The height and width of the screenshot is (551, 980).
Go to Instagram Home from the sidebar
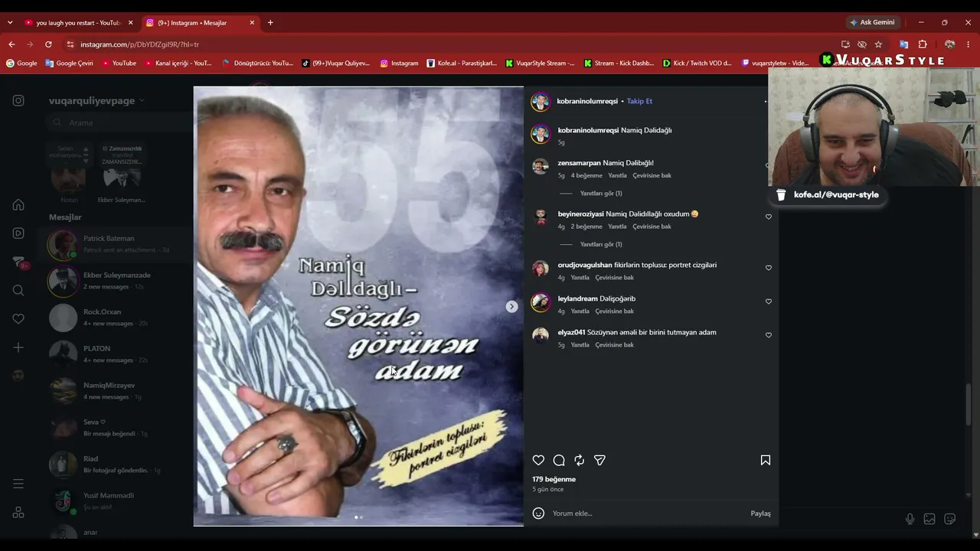[18, 204]
